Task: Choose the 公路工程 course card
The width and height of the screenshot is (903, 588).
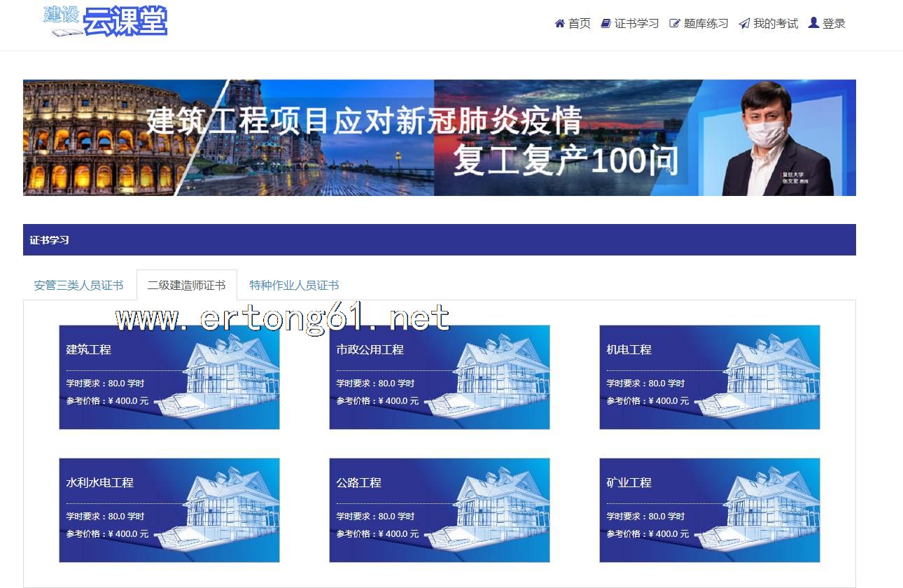Action: click(x=440, y=510)
